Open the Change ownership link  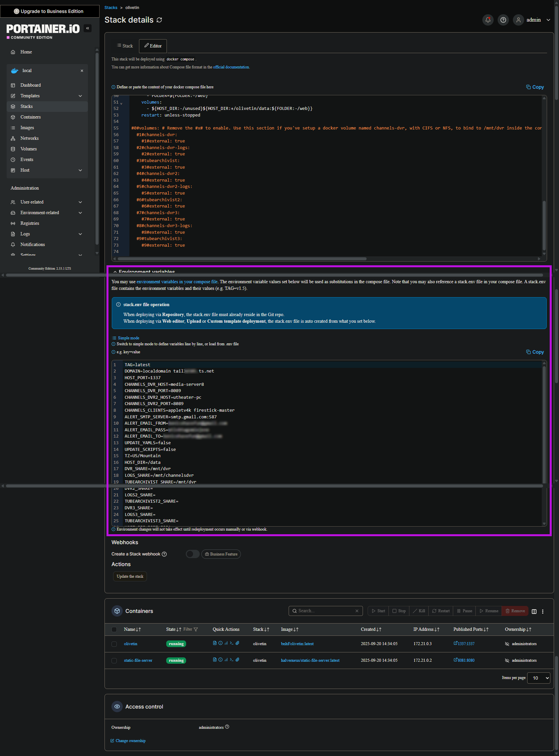point(130,740)
